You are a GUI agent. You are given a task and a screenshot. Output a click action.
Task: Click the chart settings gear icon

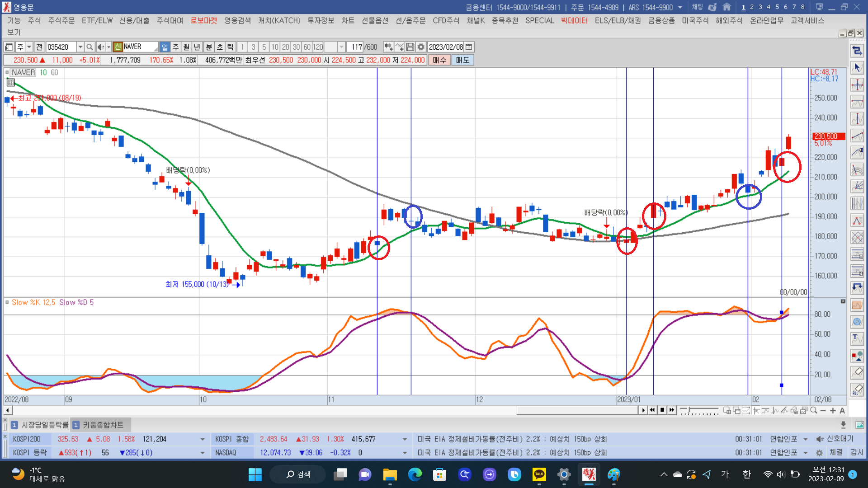[421, 47]
